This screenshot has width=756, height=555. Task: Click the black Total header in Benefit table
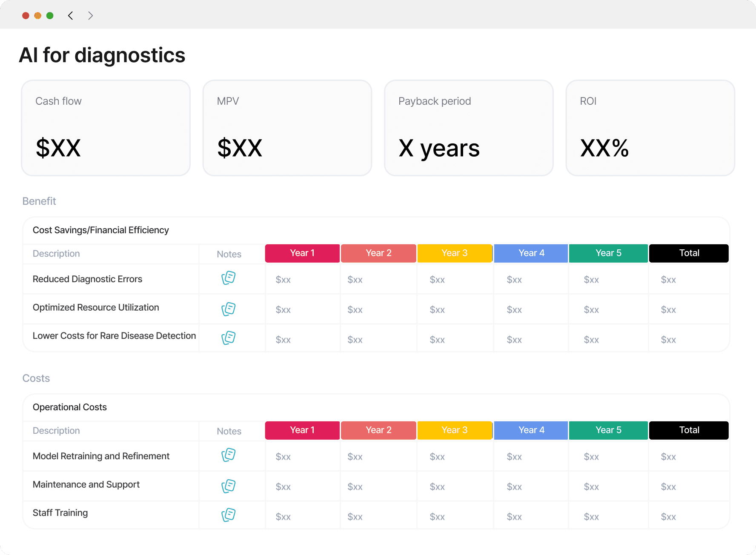[689, 253]
